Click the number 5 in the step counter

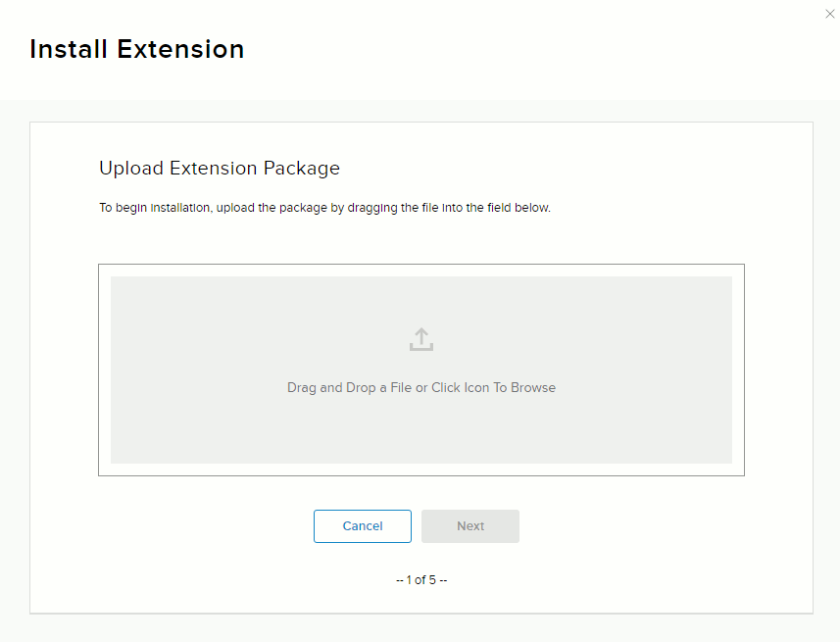pos(432,580)
